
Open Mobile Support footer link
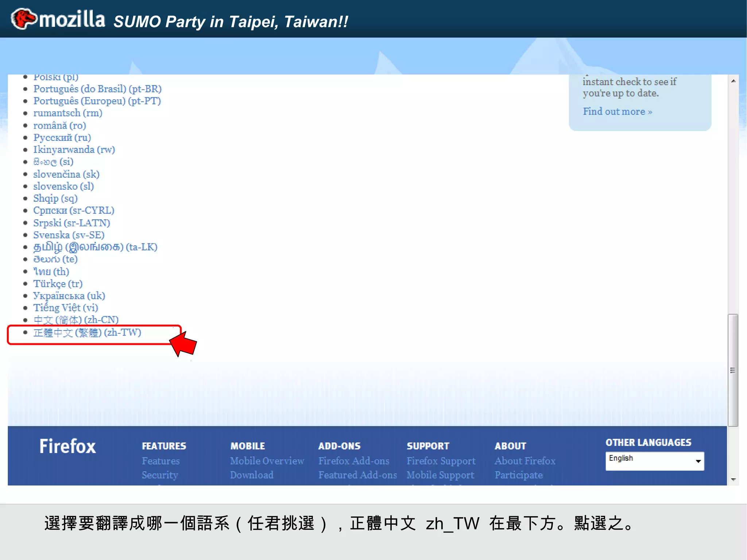click(x=440, y=475)
